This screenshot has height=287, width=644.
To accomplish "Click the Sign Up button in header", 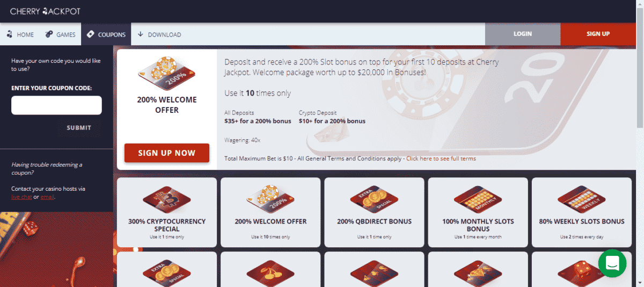I will tap(598, 34).
